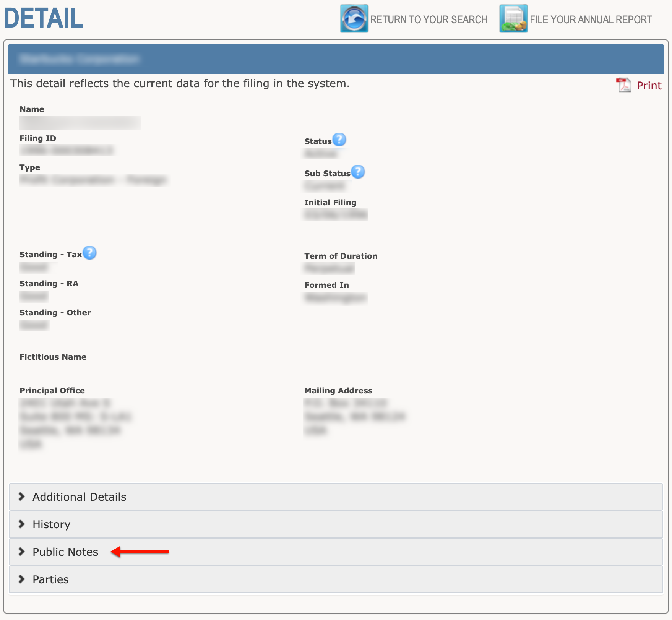This screenshot has height=620, width=672.
Task: Click the Standing - RA label
Action: 49,284
